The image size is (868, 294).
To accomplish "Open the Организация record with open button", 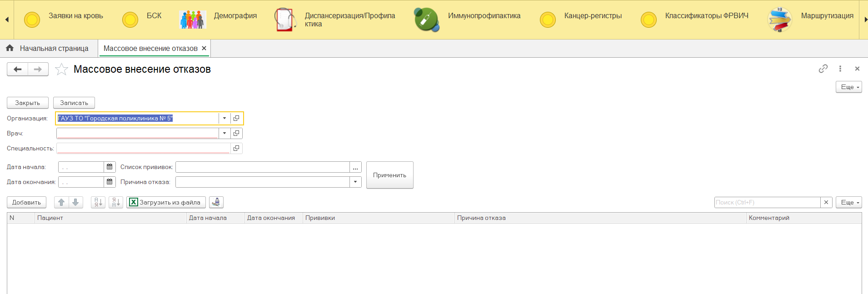I will (236, 118).
